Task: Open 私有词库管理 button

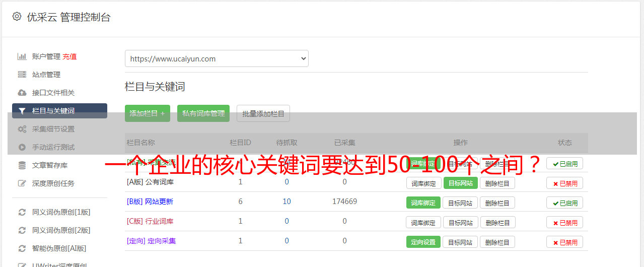Action: point(203,113)
